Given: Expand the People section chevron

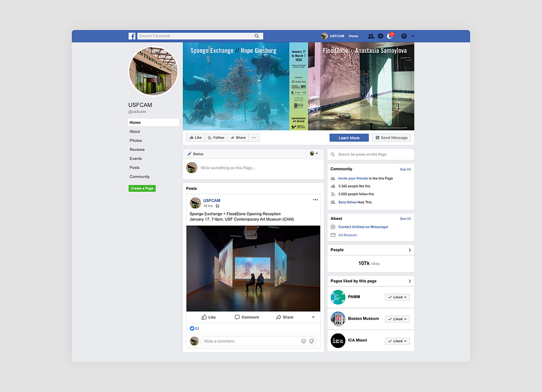Looking at the screenshot, I should click(x=410, y=250).
